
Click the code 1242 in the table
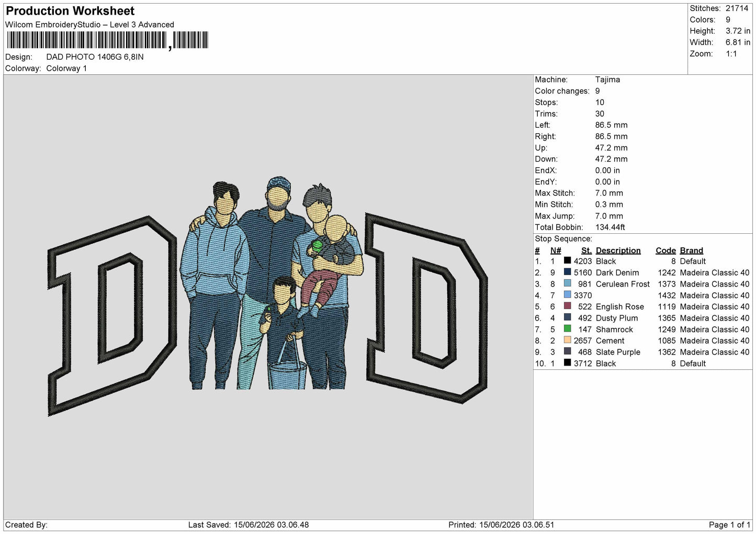667,272
